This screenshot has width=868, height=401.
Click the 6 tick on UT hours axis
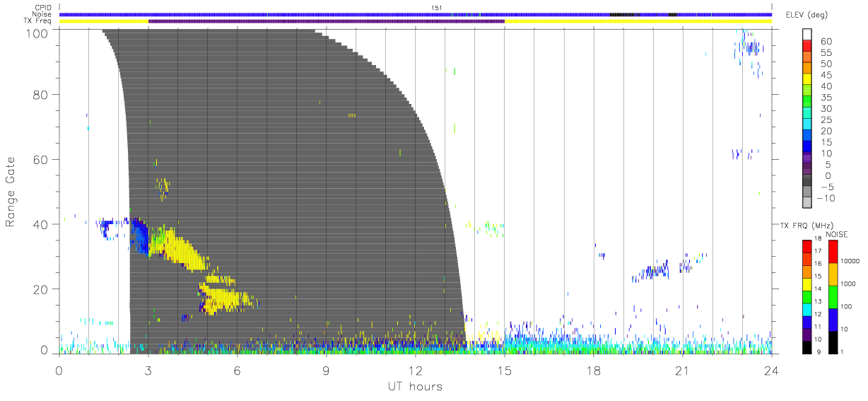pyautogui.click(x=237, y=370)
